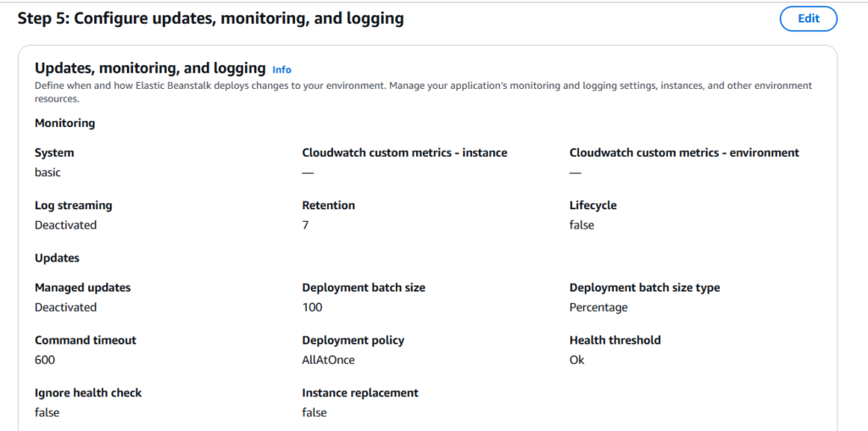Click the Retention value 7
This screenshot has height=431, width=868.
(x=305, y=225)
